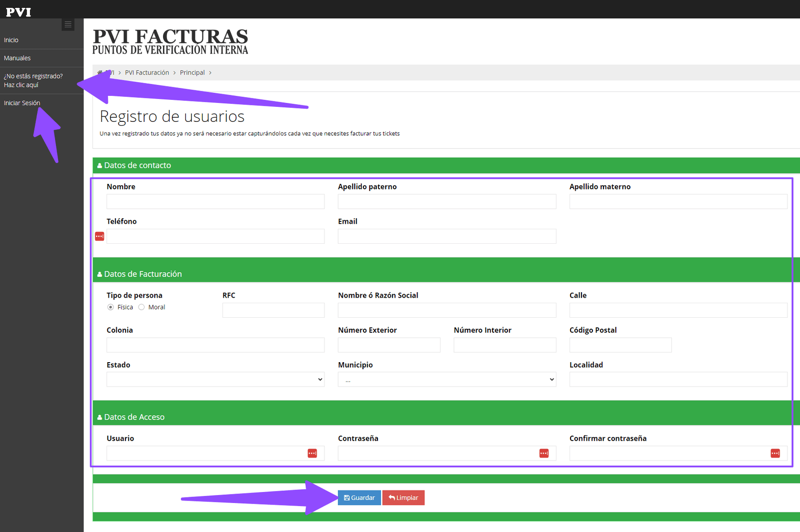The height and width of the screenshot is (532, 800).
Task: Focus the Número Exterior input field
Action: 389,345
